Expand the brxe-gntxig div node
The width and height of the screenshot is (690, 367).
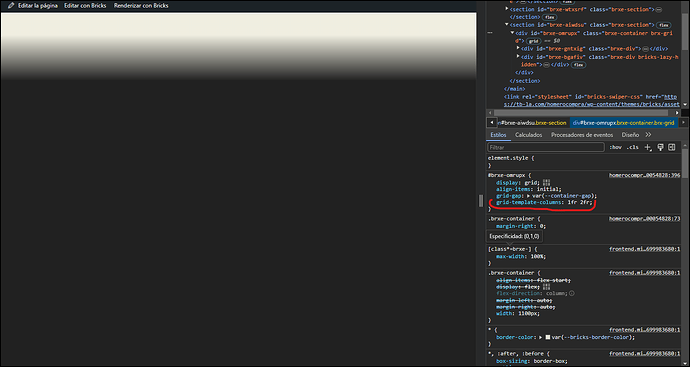518,49
